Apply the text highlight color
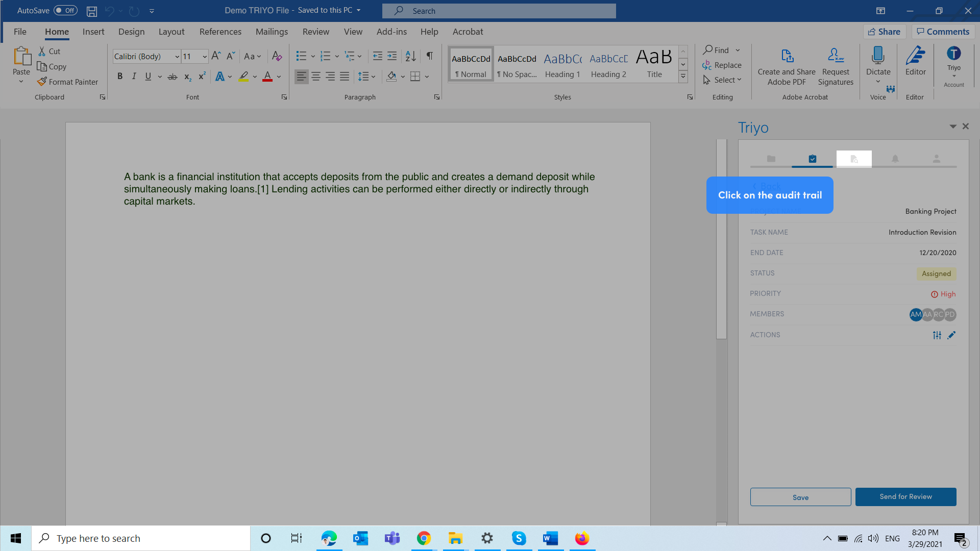The image size is (980, 551). pos(243,77)
